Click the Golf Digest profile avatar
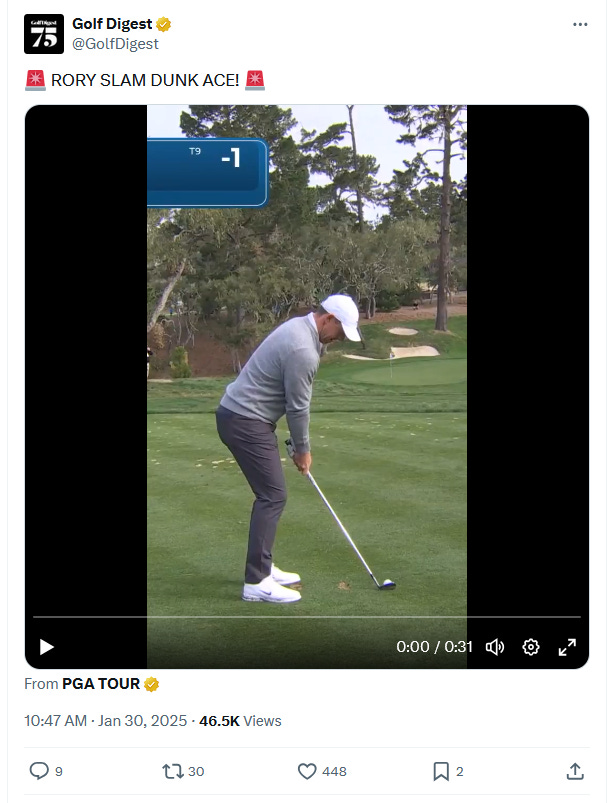 44,34
